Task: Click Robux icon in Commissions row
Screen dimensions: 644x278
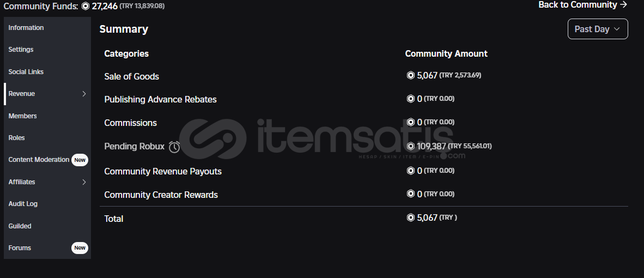Action: pyautogui.click(x=411, y=122)
